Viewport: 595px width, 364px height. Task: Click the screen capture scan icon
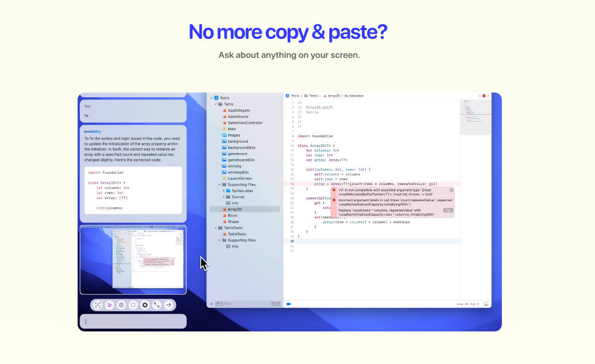98,305
